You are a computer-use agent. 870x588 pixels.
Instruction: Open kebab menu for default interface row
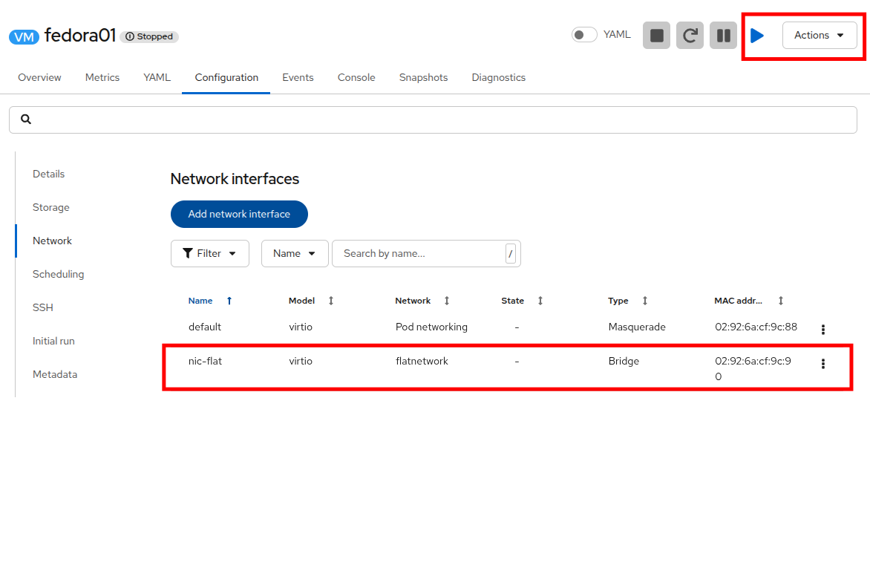822,330
